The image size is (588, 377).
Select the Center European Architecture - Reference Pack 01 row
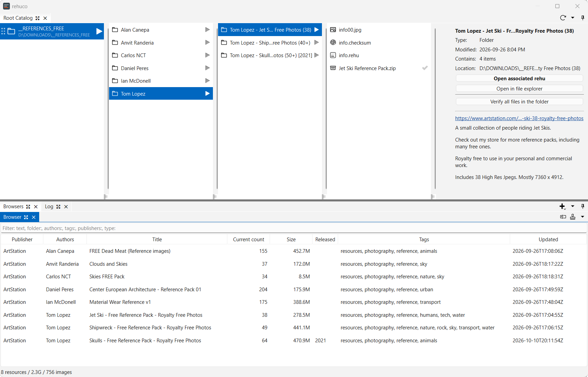point(294,290)
